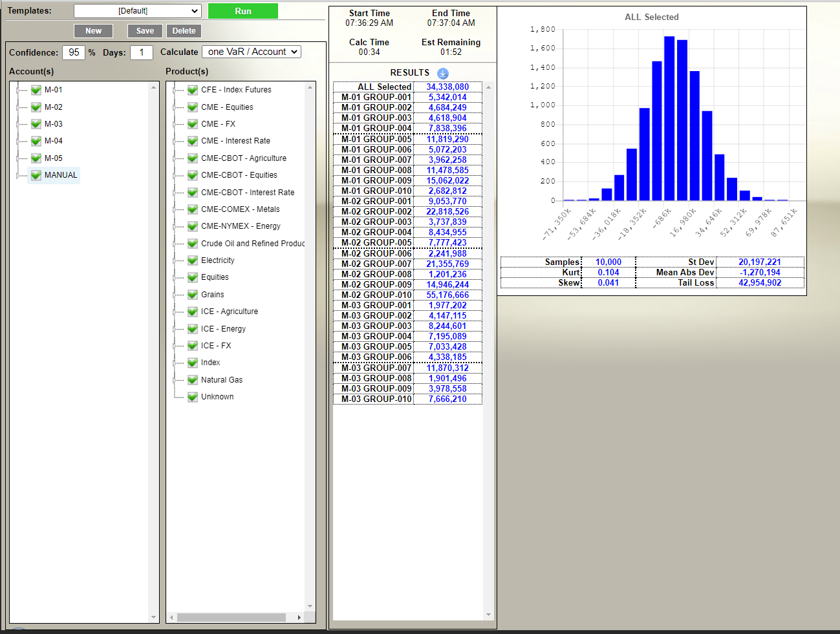
Task: Select the ALL Selected results row
Action: pos(407,87)
